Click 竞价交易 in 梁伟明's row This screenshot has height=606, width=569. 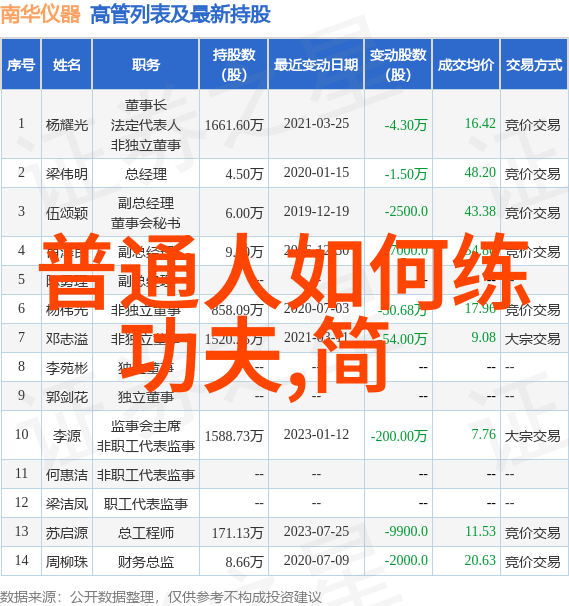[533, 174]
